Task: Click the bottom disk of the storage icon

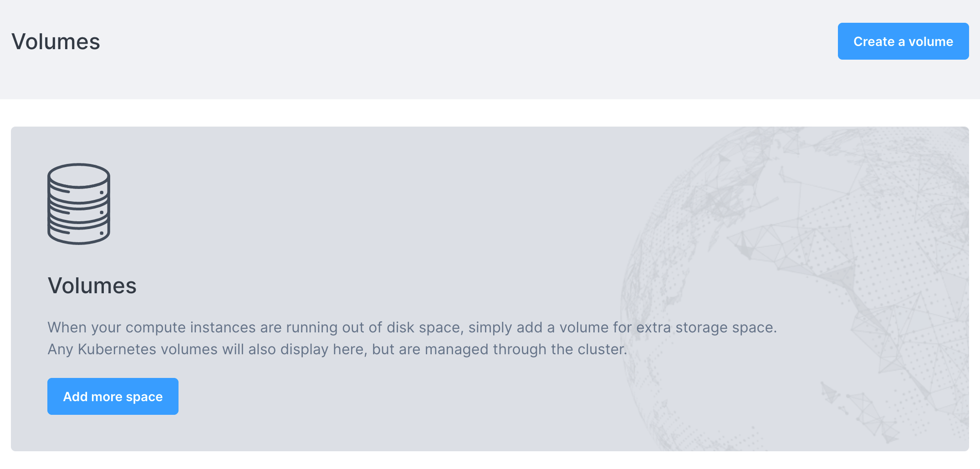Action: (x=79, y=233)
